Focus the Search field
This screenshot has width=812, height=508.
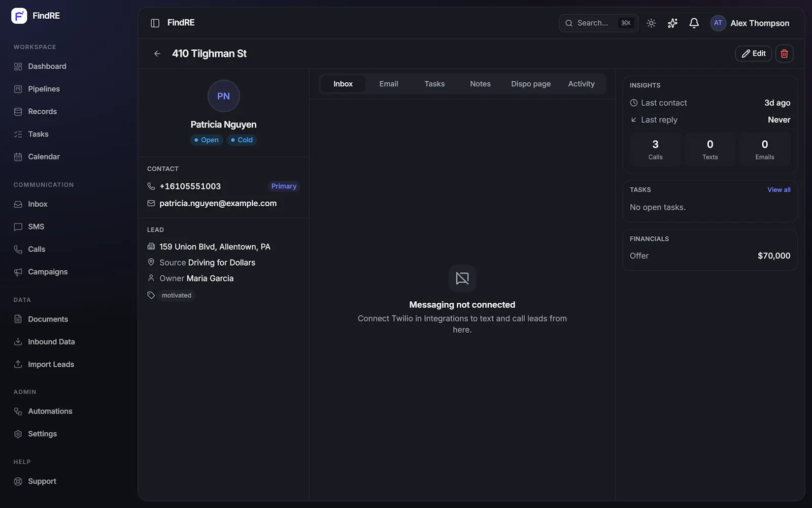point(598,23)
